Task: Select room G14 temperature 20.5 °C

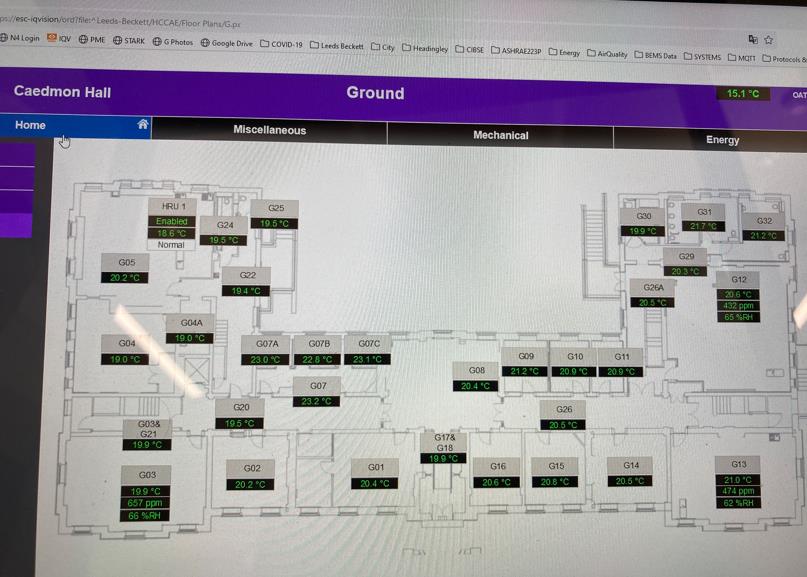Action: pos(630,481)
